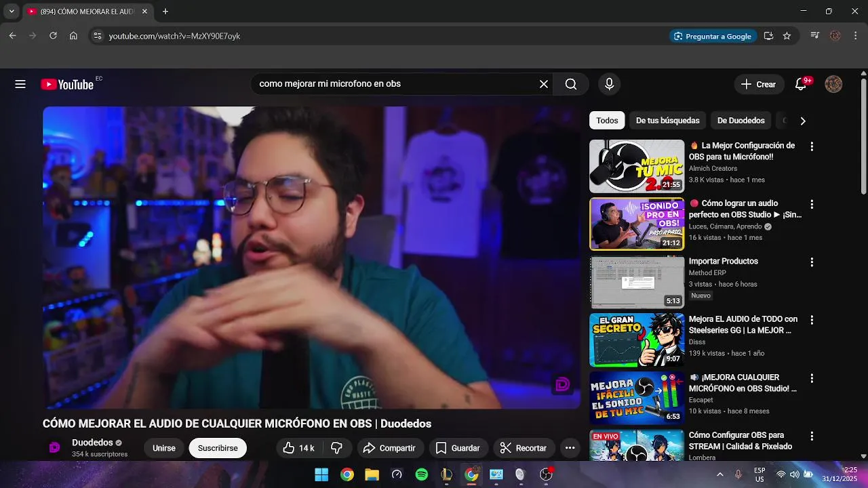Open the notifications bell
The width and height of the screenshot is (868, 488).
[x=801, y=84]
